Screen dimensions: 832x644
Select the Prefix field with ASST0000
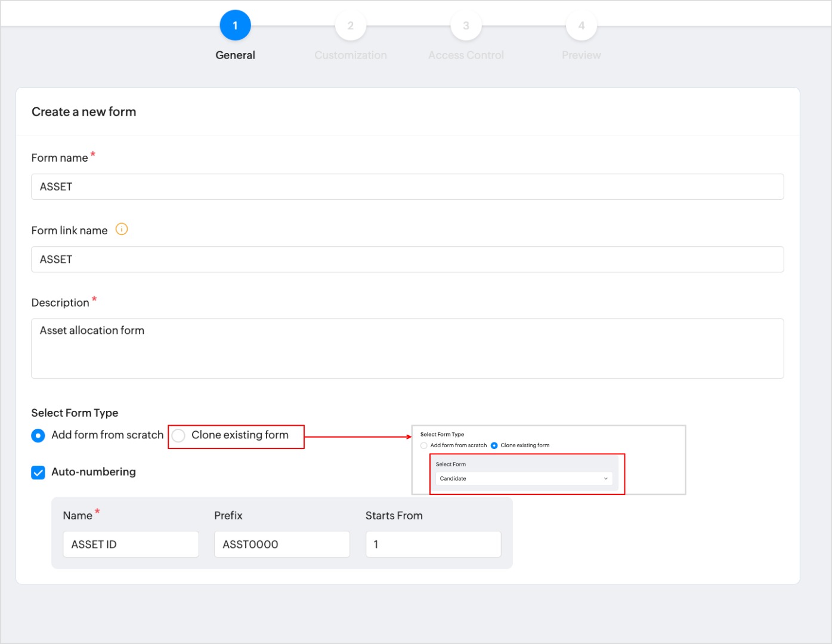pos(282,544)
